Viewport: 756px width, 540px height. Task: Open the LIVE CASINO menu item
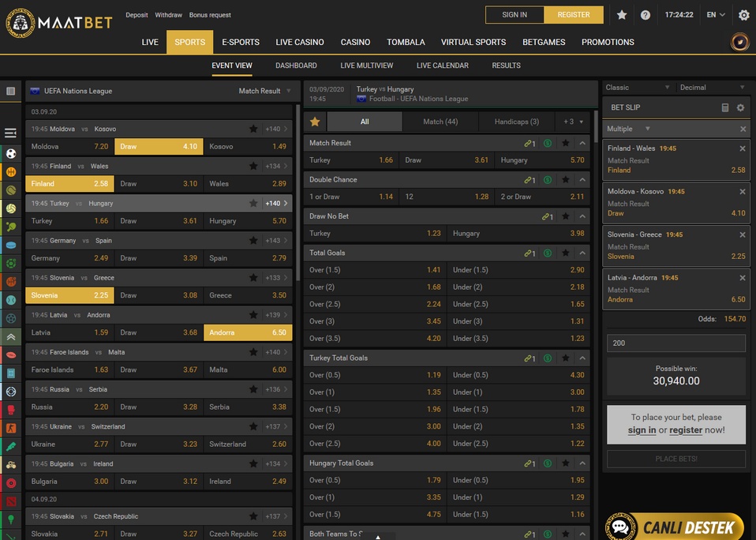pos(299,42)
